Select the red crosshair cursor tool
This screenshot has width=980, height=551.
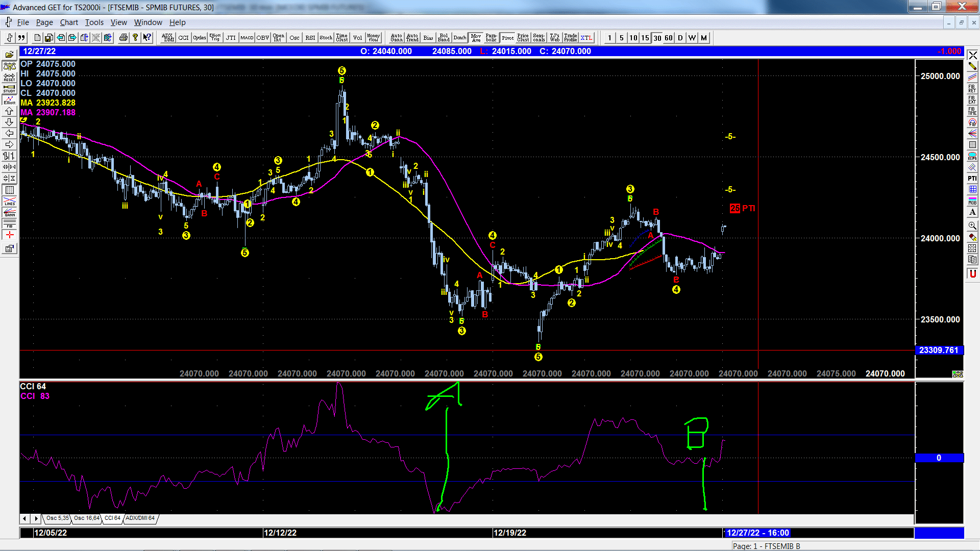(x=9, y=235)
